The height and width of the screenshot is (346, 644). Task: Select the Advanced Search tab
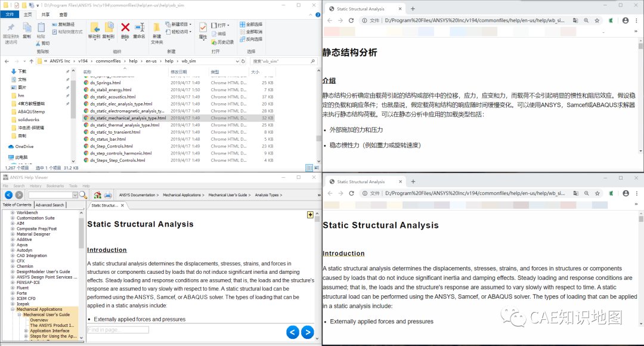pyautogui.click(x=51, y=206)
